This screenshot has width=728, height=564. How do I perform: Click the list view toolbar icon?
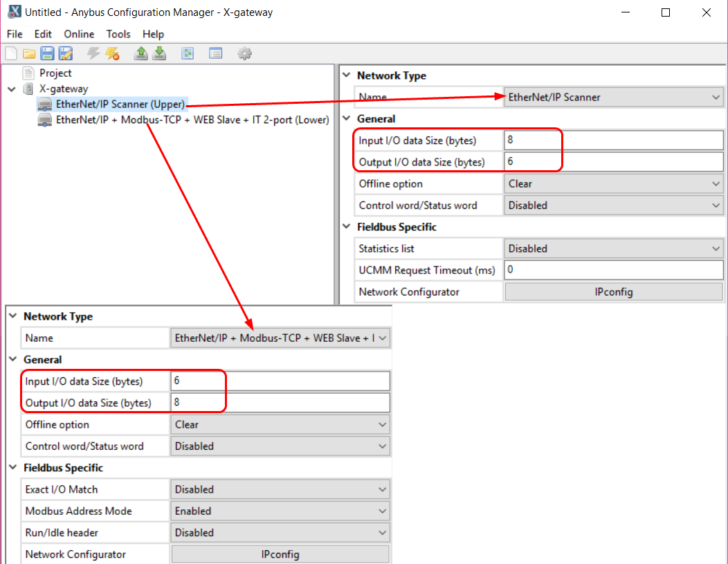tap(215, 54)
